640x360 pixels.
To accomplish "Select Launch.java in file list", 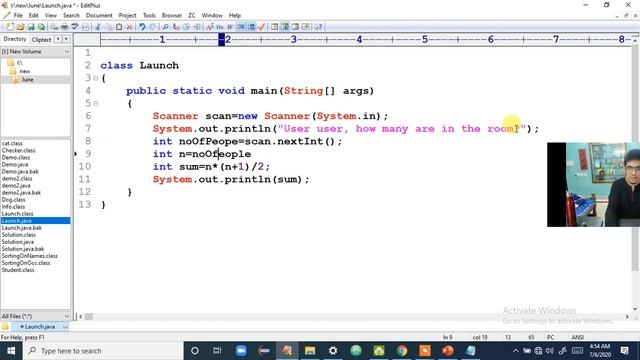I will pos(16,221).
